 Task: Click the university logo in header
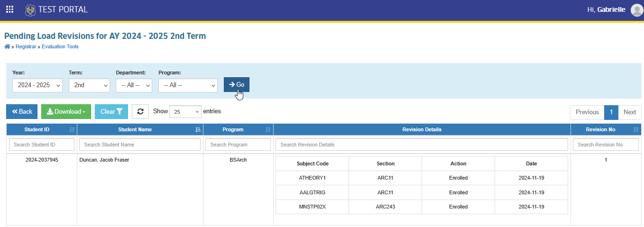click(x=30, y=9)
